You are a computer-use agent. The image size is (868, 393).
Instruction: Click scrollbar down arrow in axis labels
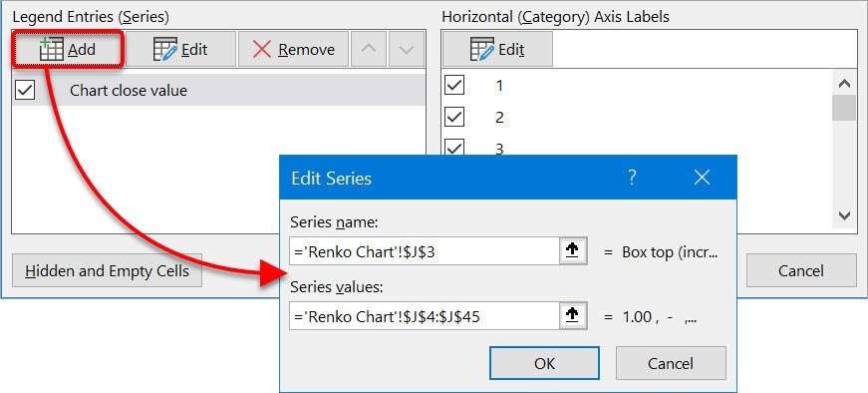point(844,215)
